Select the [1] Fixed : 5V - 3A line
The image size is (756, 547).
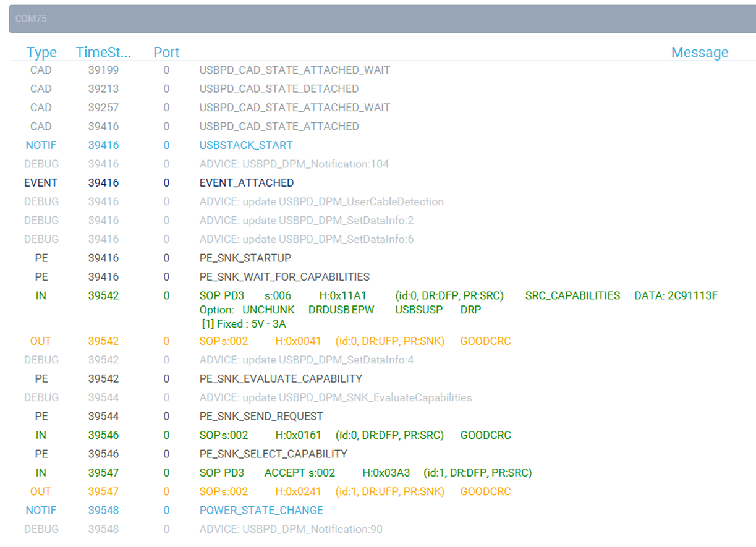point(244,323)
